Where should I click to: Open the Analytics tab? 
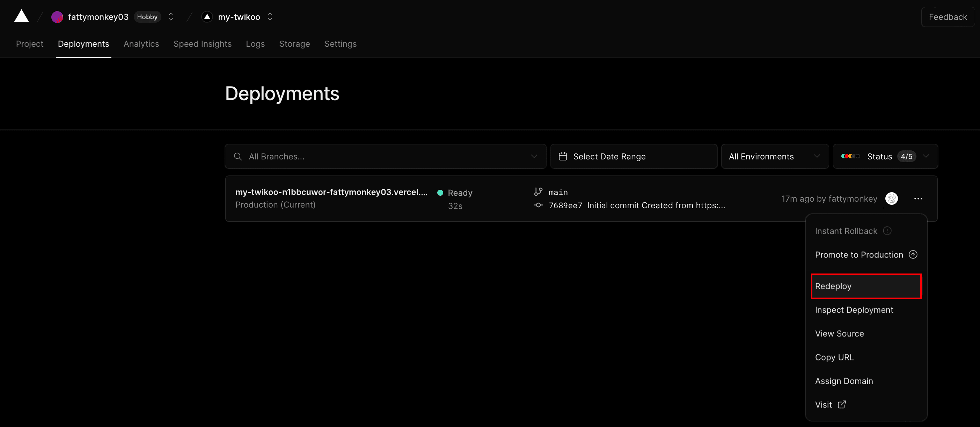(141, 44)
